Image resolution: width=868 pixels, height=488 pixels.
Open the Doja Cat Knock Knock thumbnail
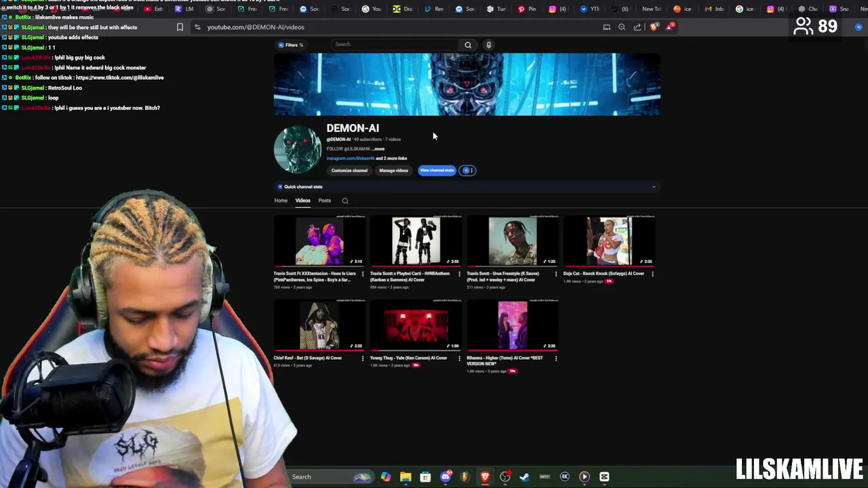(x=609, y=241)
